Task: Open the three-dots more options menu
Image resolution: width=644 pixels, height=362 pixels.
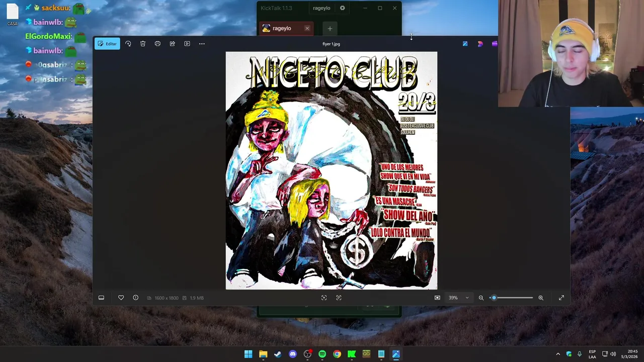Action: (202, 44)
